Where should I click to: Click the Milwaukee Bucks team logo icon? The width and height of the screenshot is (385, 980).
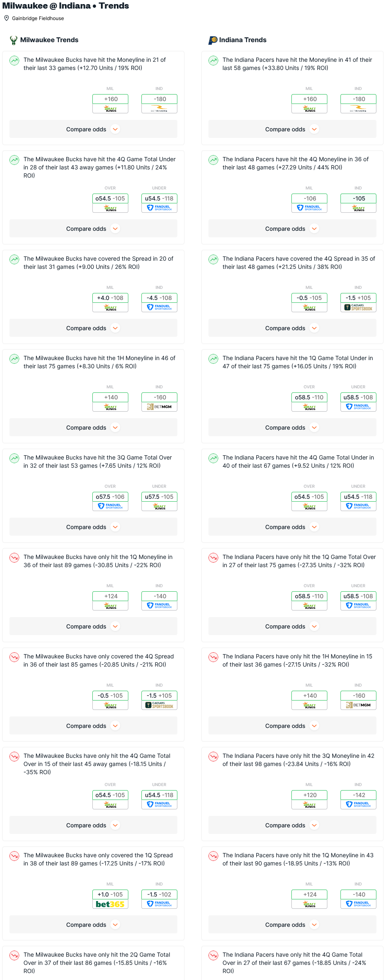tap(13, 40)
